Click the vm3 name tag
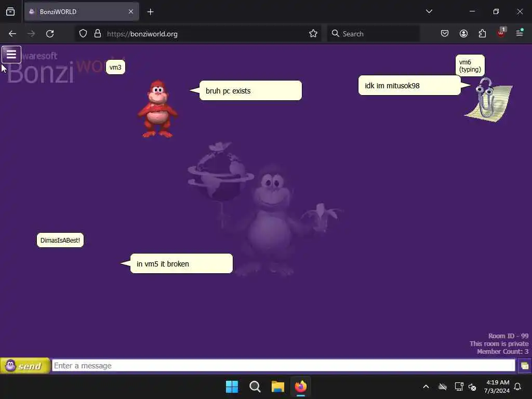The height and width of the screenshot is (399, 532). 115,67
